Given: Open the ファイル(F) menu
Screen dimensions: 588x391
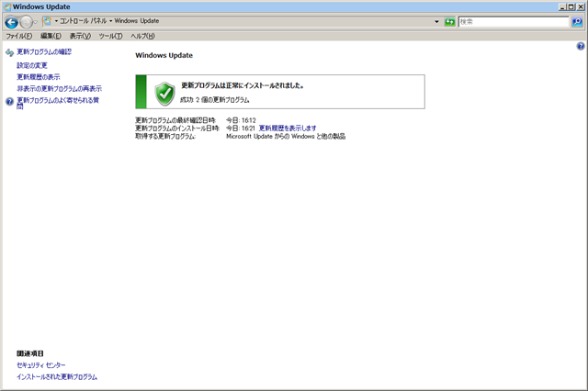Looking at the screenshot, I should pos(19,36).
